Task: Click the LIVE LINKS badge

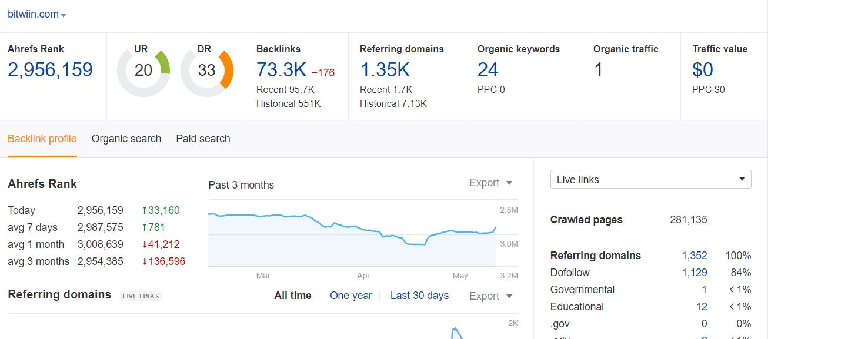Action: [141, 296]
